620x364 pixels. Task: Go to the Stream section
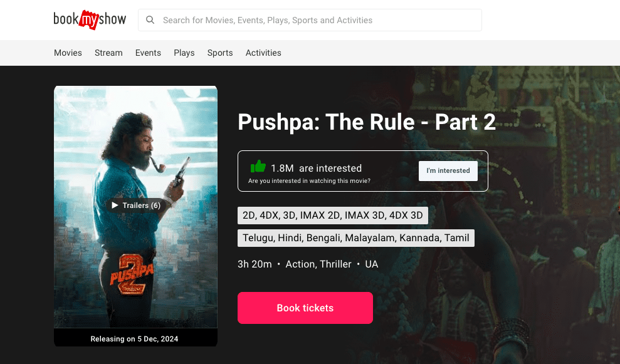(x=108, y=53)
